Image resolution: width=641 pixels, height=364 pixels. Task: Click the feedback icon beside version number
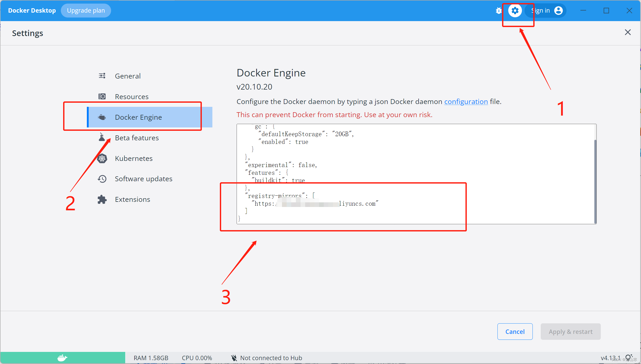pos(628,357)
